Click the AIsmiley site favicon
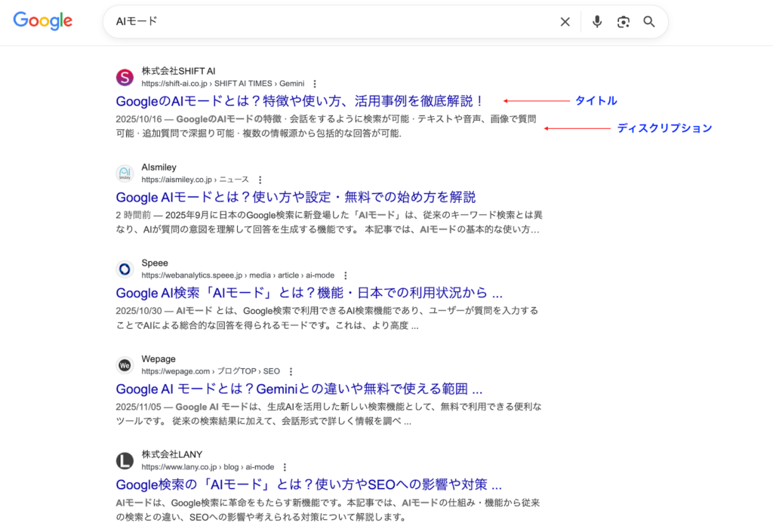 125,174
